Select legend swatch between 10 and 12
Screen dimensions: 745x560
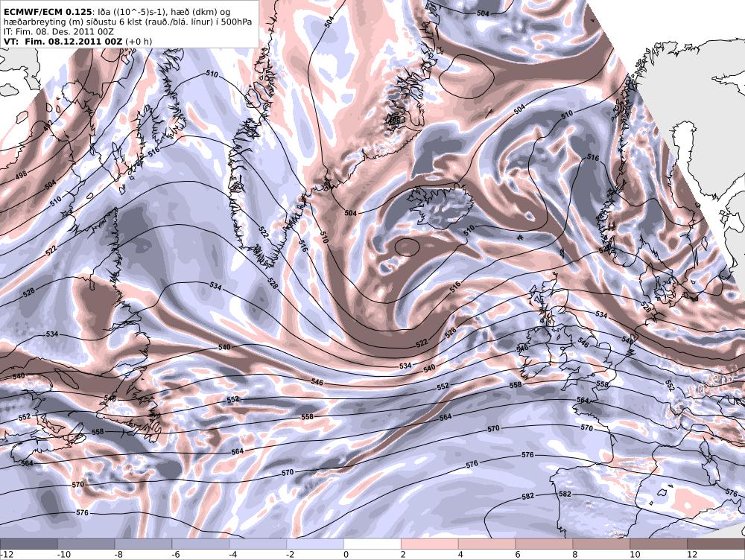[x=659, y=544]
